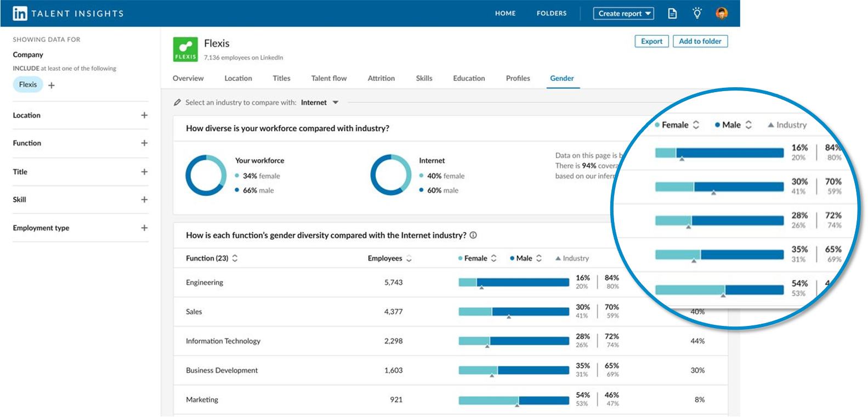Open the Internet industry dropdown
This screenshot has width=868, height=417.
point(320,103)
